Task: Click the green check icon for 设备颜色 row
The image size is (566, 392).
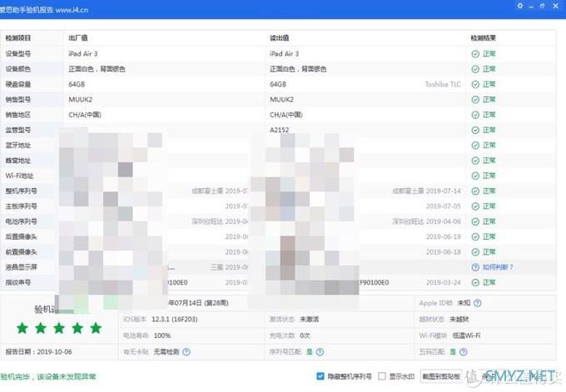Action: coord(475,69)
